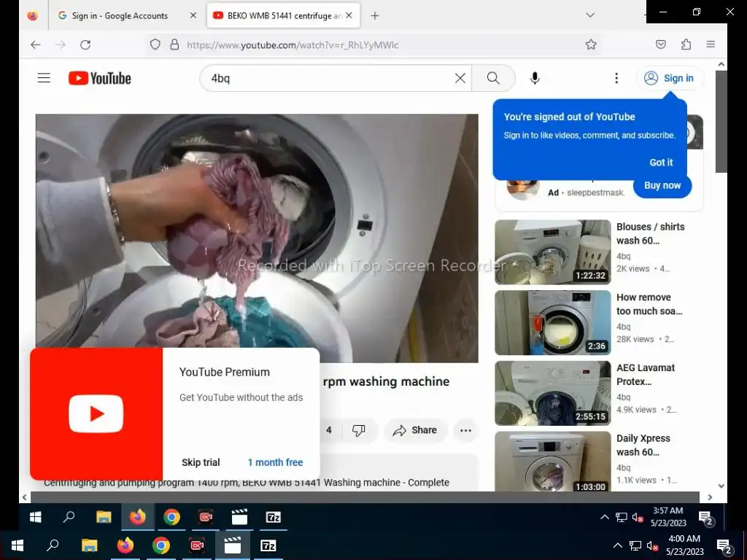Click Skip trial in YouTube Premium popup

click(201, 462)
